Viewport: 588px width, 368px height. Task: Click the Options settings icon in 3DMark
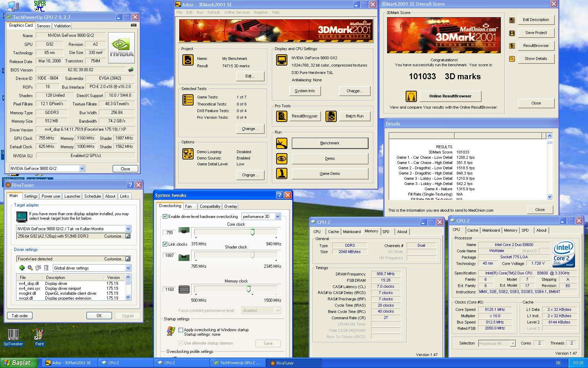click(x=188, y=154)
